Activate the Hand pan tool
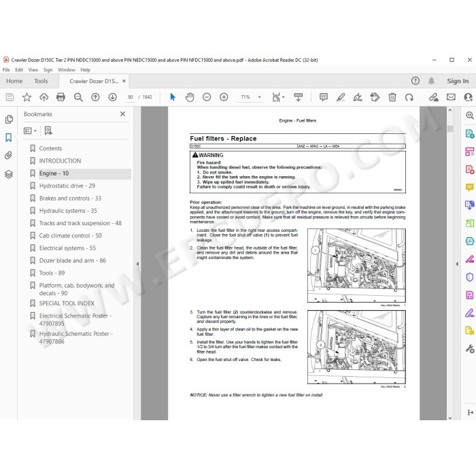This screenshot has width=476, height=476. click(190, 97)
